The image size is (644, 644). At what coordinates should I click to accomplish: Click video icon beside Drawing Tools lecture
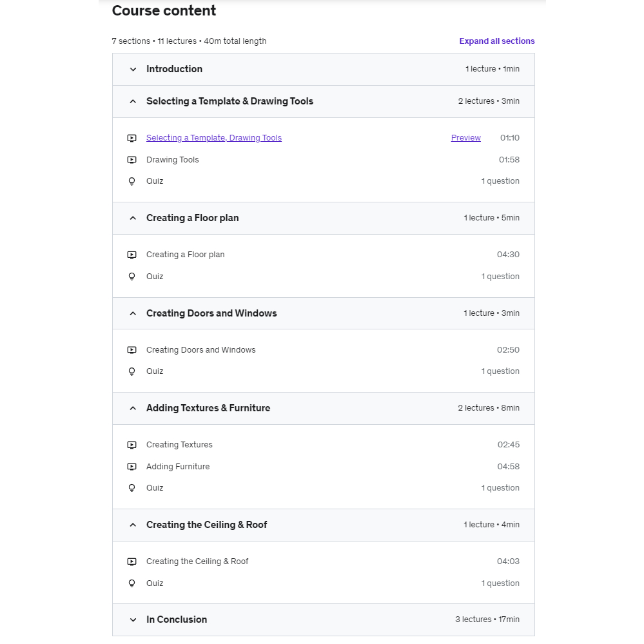point(132,160)
